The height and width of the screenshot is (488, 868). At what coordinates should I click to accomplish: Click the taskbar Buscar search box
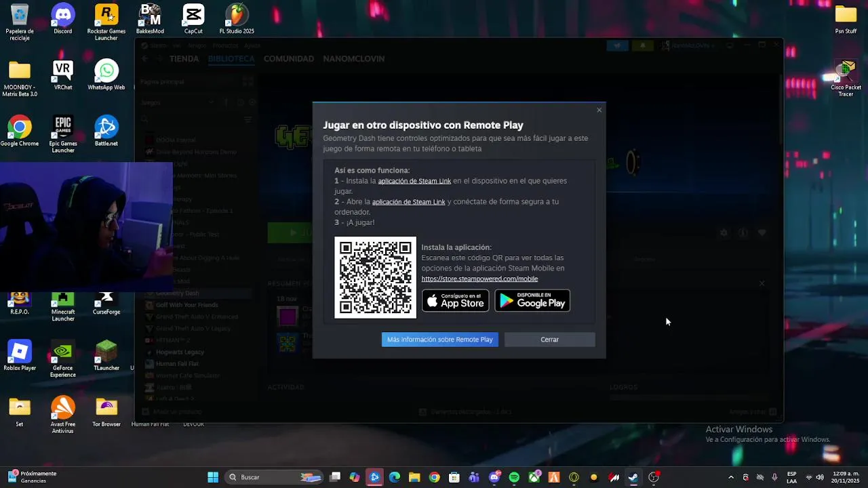tap(275, 477)
